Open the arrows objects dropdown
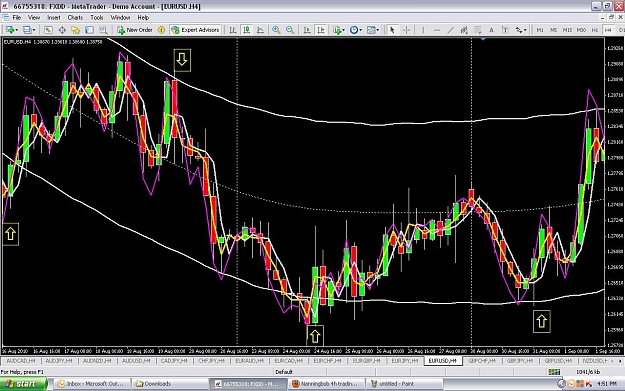 521,30
